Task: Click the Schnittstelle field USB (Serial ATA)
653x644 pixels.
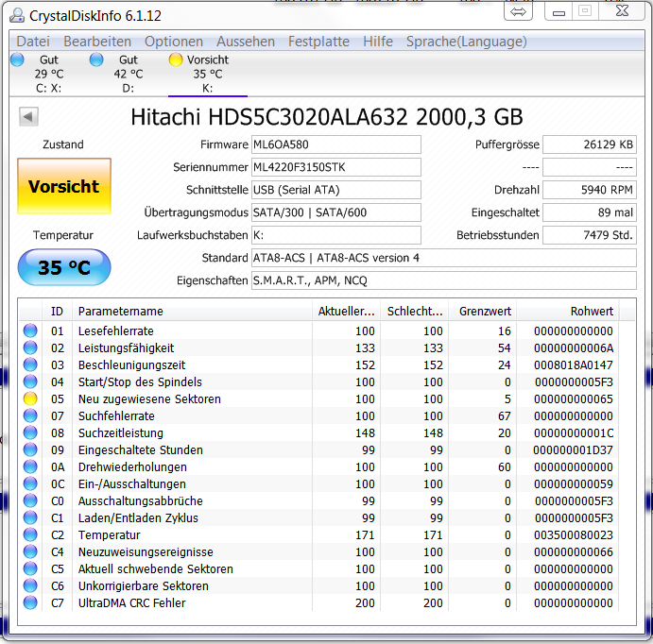Action: click(x=336, y=190)
